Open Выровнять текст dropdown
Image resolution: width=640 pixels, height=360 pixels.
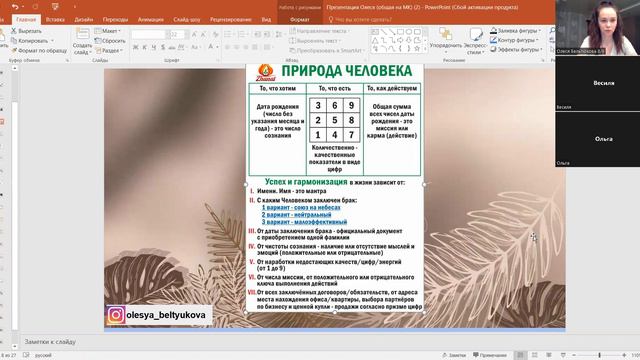click(x=315, y=41)
